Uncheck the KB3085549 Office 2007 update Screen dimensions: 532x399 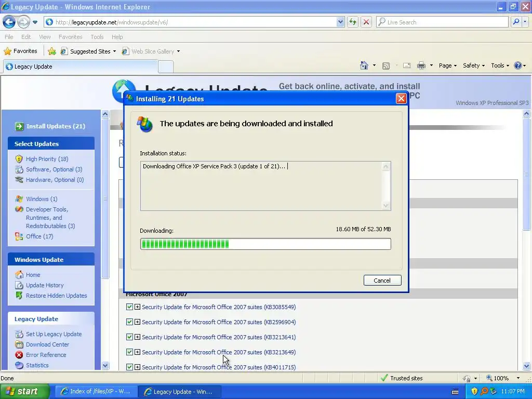[129, 307]
